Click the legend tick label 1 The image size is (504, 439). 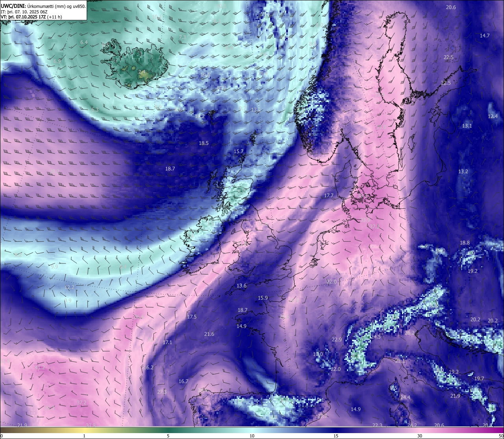click(84, 436)
